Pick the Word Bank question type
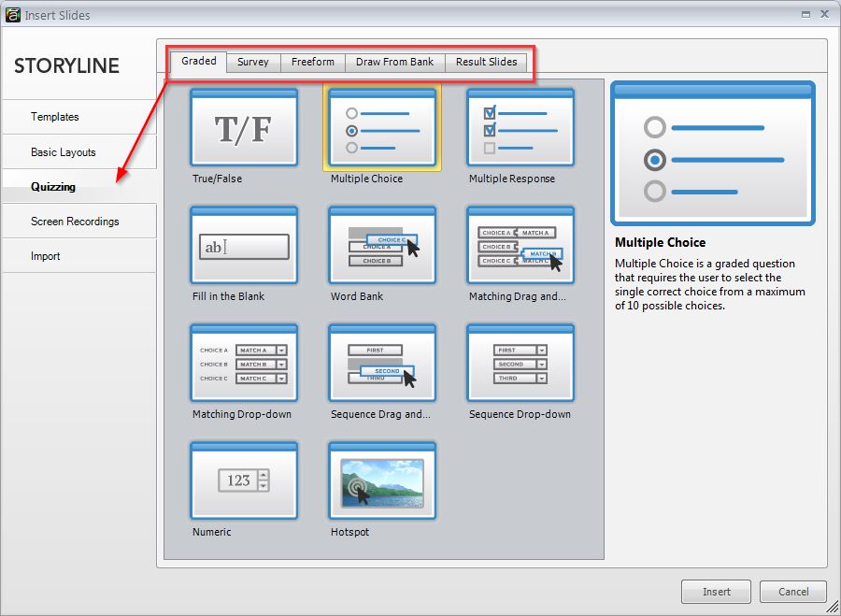Viewport: 841px width, 616px height. [381, 246]
